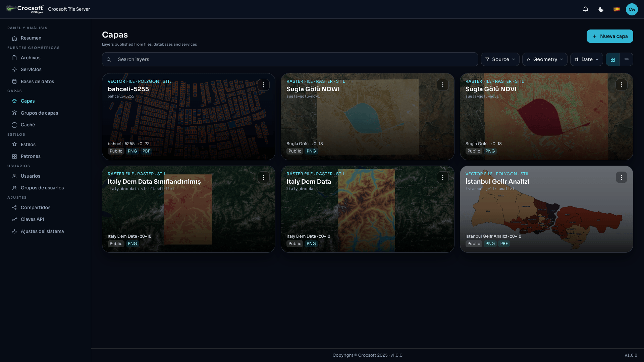Open three-dot menu on Sugla Gölü NDWI card
The height and width of the screenshot is (362, 644).
pos(443,85)
